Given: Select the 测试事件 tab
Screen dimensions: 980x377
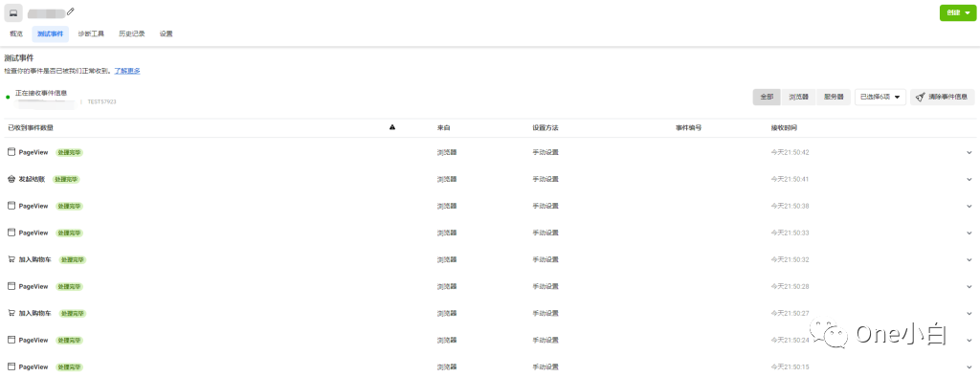Looking at the screenshot, I should coord(50,33).
